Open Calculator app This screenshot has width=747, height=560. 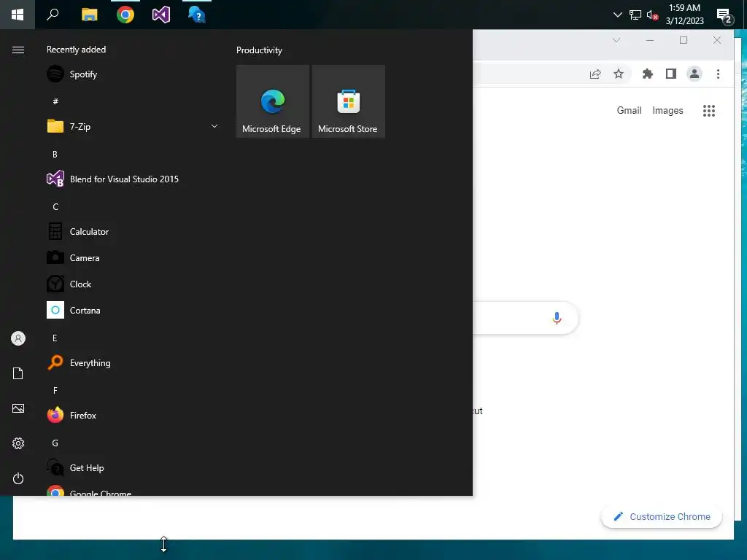coord(132,231)
